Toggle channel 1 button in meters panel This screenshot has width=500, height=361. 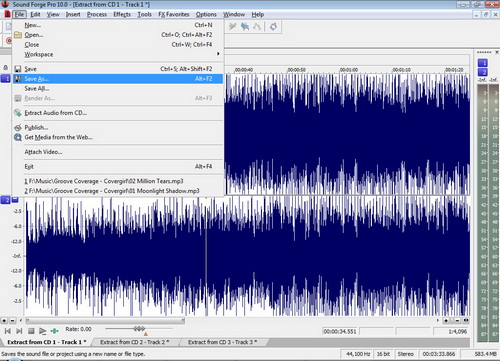[483, 63]
